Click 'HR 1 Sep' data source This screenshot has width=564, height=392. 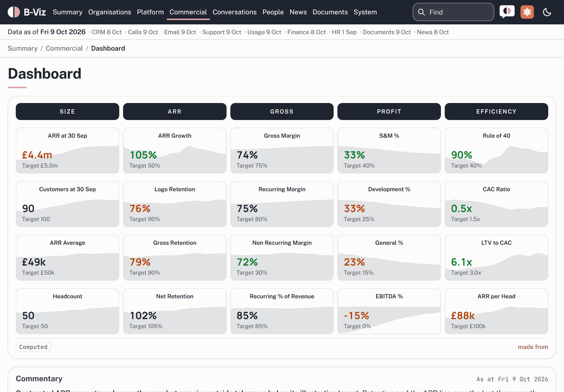344,32
